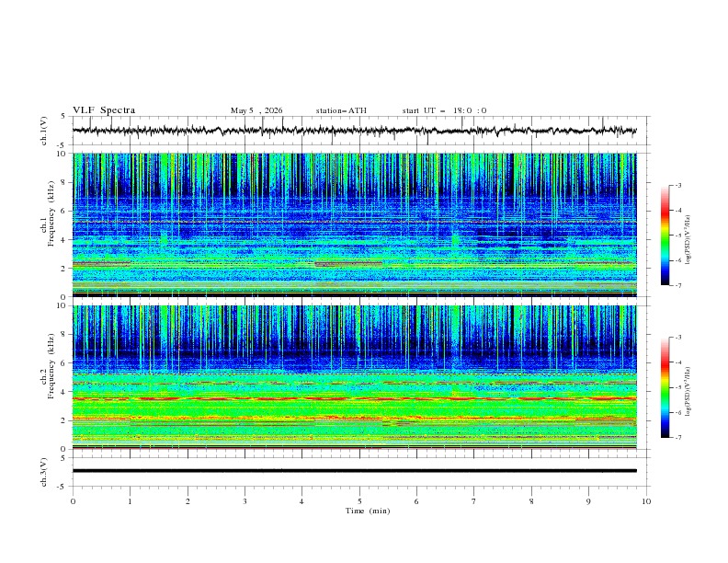Click the station=ATH label
This screenshot has width=728, height=563.
341,110
